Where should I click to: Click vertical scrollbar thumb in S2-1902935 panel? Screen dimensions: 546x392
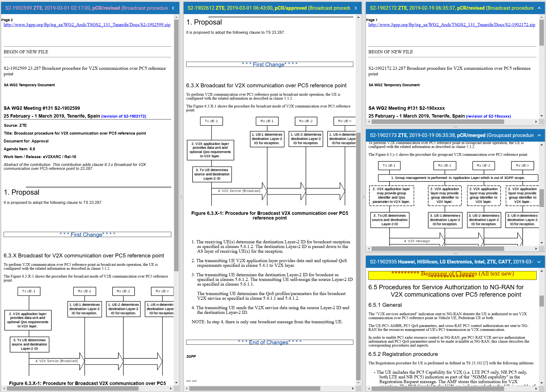coord(542,301)
